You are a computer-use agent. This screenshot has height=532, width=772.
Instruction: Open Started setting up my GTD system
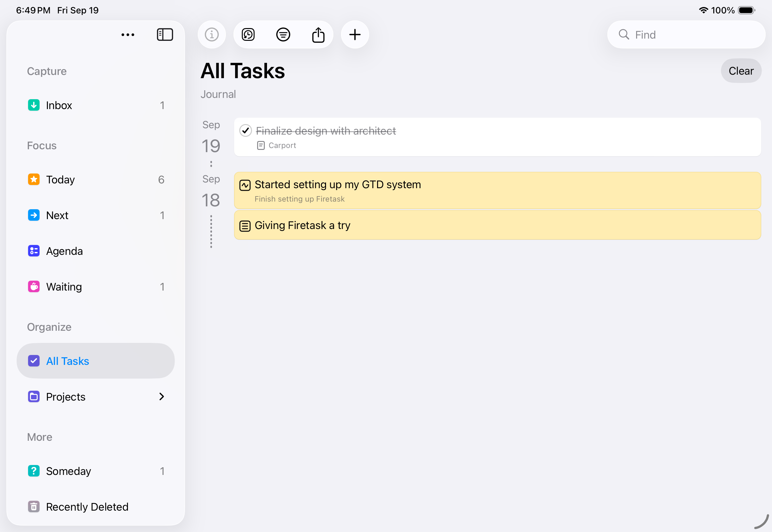pyautogui.click(x=337, y=185)
